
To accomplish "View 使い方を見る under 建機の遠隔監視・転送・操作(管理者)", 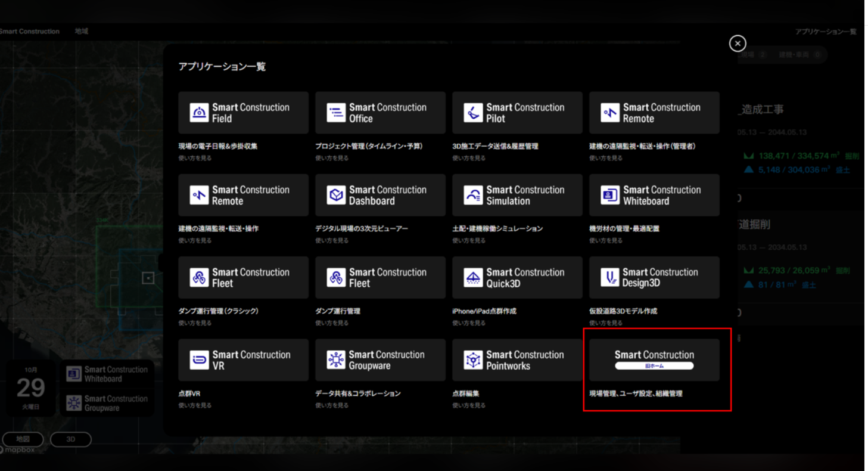I will pyautogui.click(x=606, y=159).
